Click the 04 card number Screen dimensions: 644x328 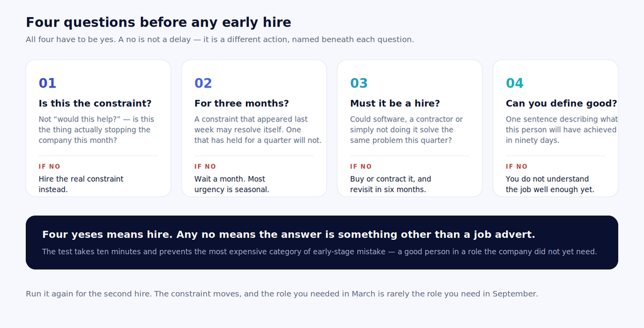(x=514, y=83)
